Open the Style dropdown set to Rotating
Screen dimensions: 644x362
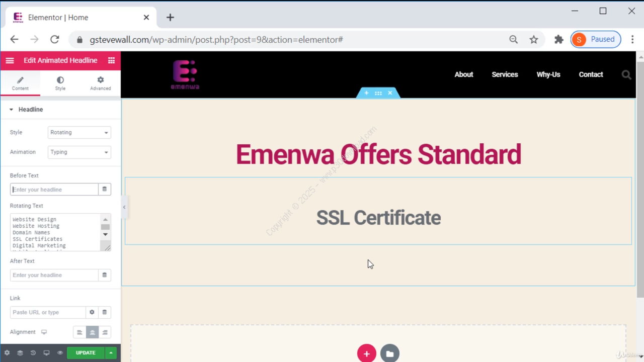(79, 132)
